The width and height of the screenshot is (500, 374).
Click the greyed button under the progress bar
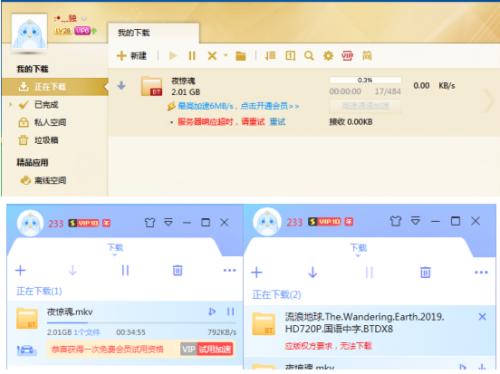pos(365,106)
